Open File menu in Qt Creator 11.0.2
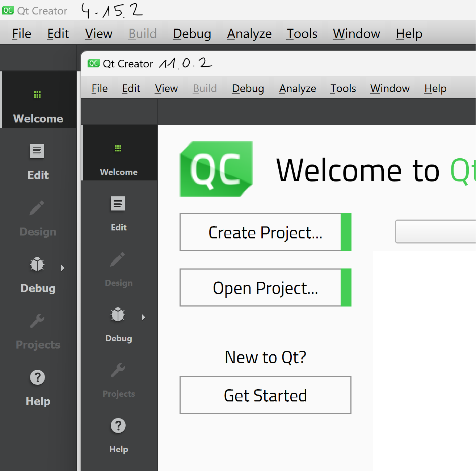This screenshot has width=476, height=471. (100, 88)
